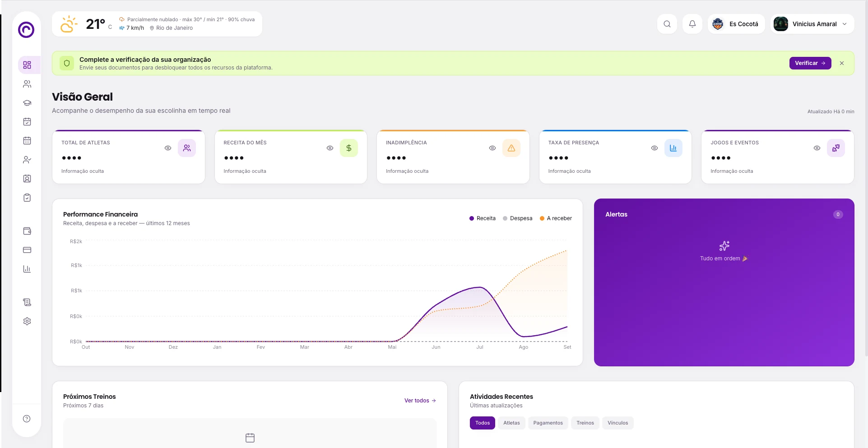868x448 pixels.
Task: Open credit card icon in sidebar
Action: 27,250
